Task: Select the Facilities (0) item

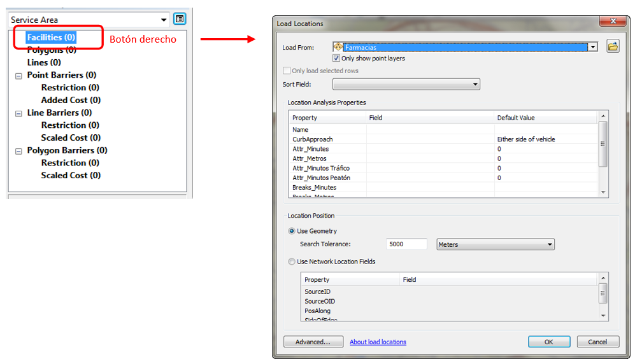Action: click(51, 38)
